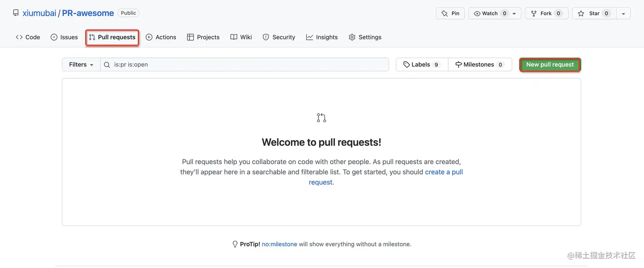Click the Welcome to pull requests heading
This screenshot has height=268, width=644.
tap(322, 142)
